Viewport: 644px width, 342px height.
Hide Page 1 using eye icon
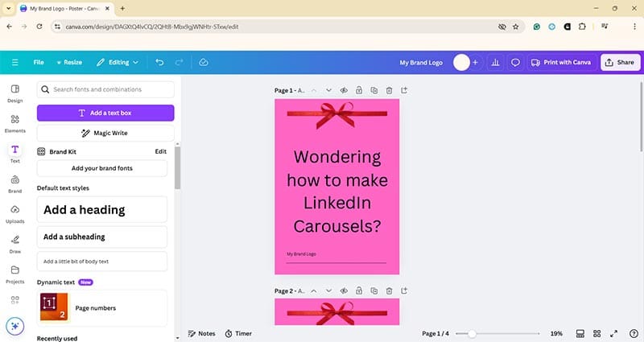tap(344, 90)
